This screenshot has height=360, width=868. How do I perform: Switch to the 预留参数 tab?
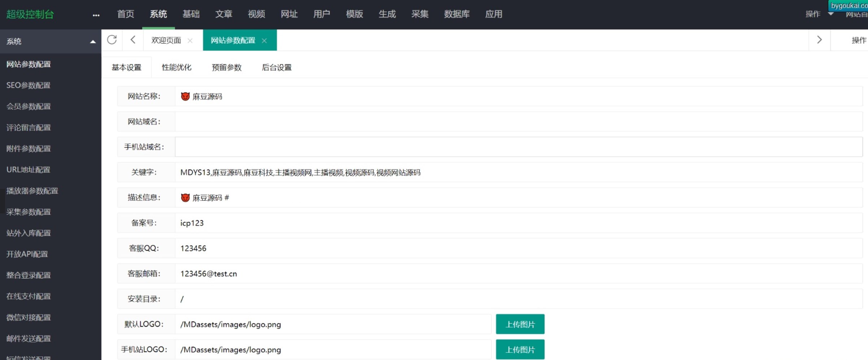[x=227, y=68]
